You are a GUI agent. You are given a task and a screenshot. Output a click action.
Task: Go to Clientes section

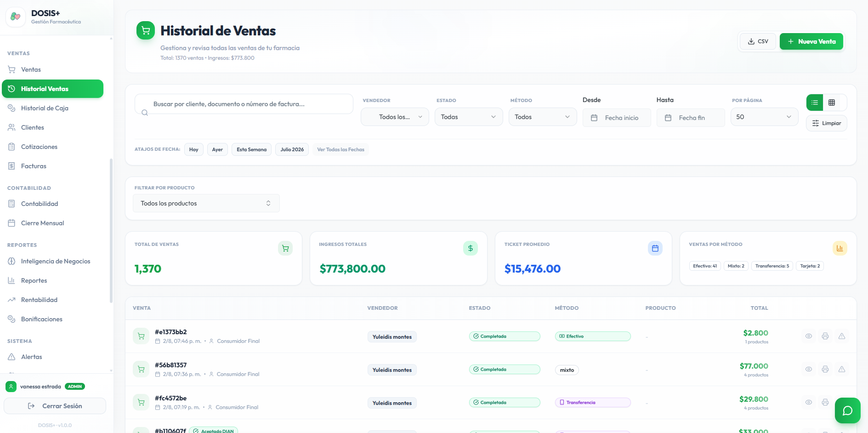click(52, 127)
